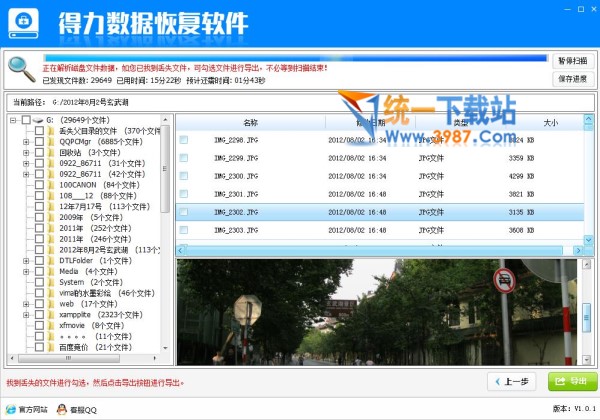Check the box next to IMG_2301.JPG
This screenshot has height=420, width=600.
coord(184,194)
